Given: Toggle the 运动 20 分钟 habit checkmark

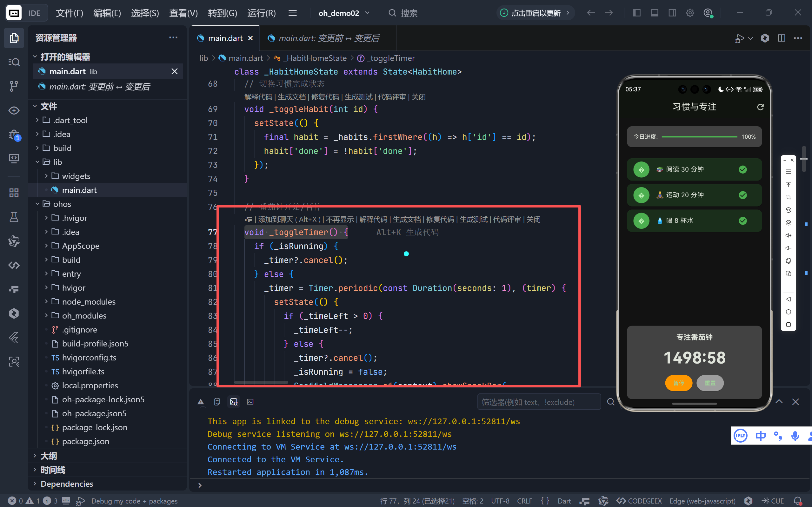Looking at the screenshot, I should 742,195.
